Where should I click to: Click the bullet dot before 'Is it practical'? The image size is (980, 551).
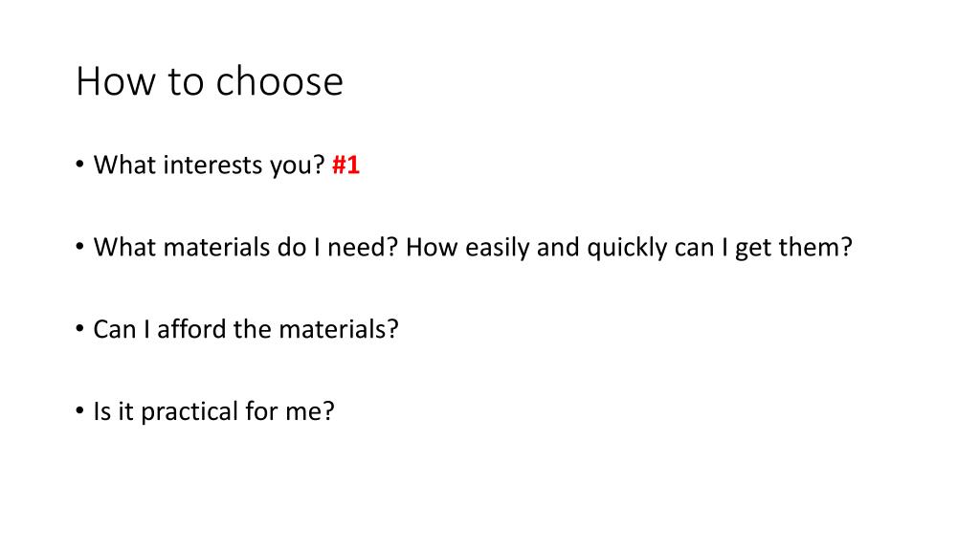(79, 410)
